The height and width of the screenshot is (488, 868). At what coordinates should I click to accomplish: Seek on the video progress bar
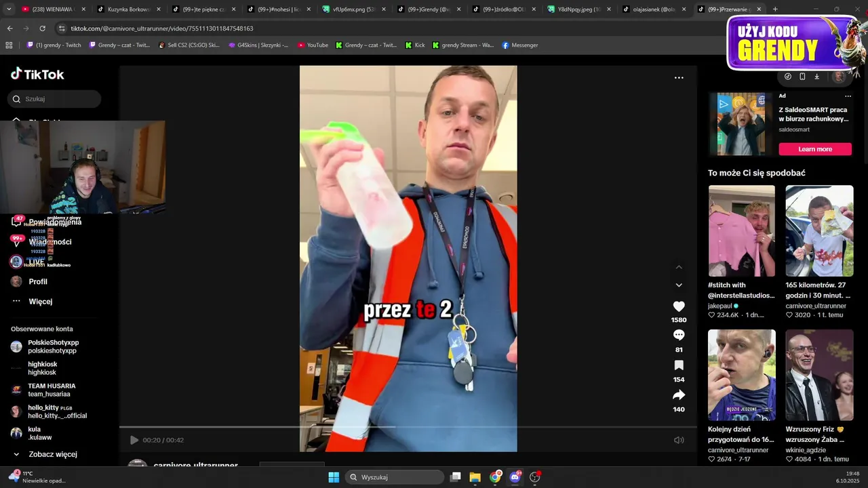point(408,427)
